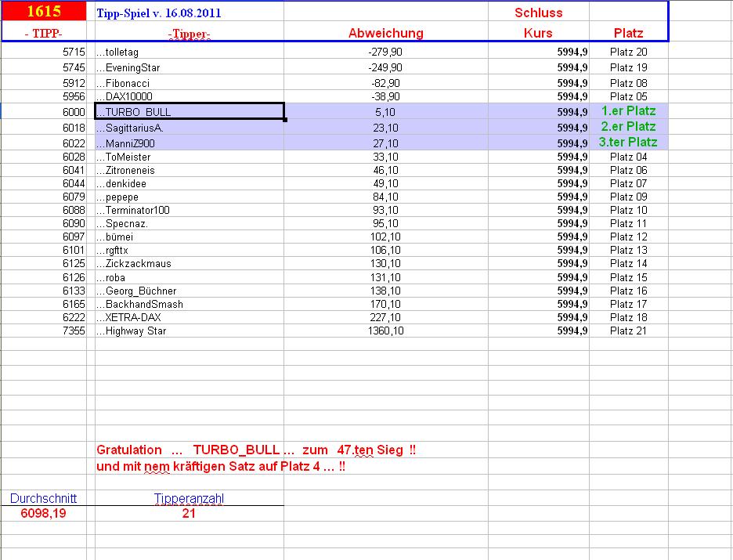Click the average value 6098,19
This screenshot has height=560, width=733.
pos(44,513)
